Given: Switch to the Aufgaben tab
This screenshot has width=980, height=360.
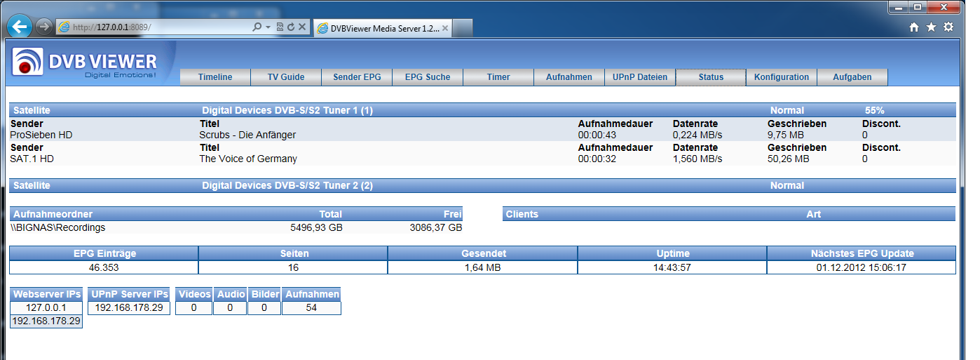Looking at the screenshot, I should click(x=852, y=77).
